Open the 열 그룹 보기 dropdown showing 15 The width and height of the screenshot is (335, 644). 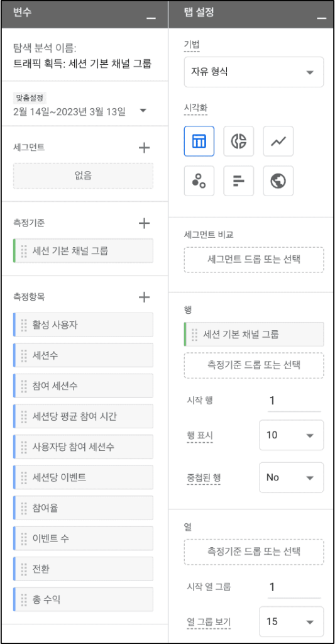(x=292, y=621)
